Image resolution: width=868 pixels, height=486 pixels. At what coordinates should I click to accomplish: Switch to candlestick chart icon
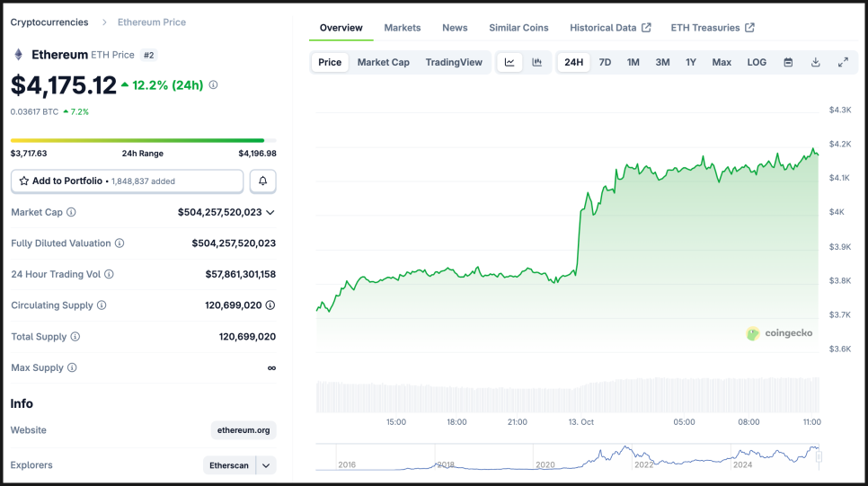click(x=536, y=62)
